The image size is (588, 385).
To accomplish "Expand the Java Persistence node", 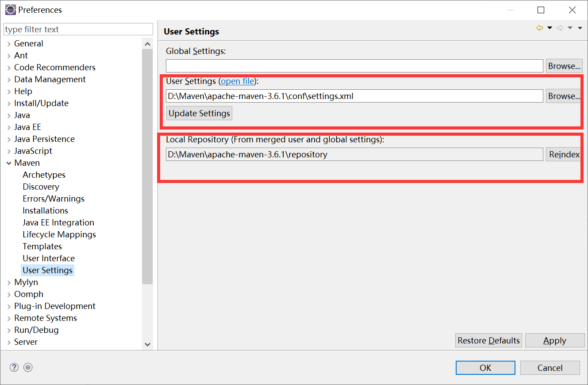I will tap(9, 139).
